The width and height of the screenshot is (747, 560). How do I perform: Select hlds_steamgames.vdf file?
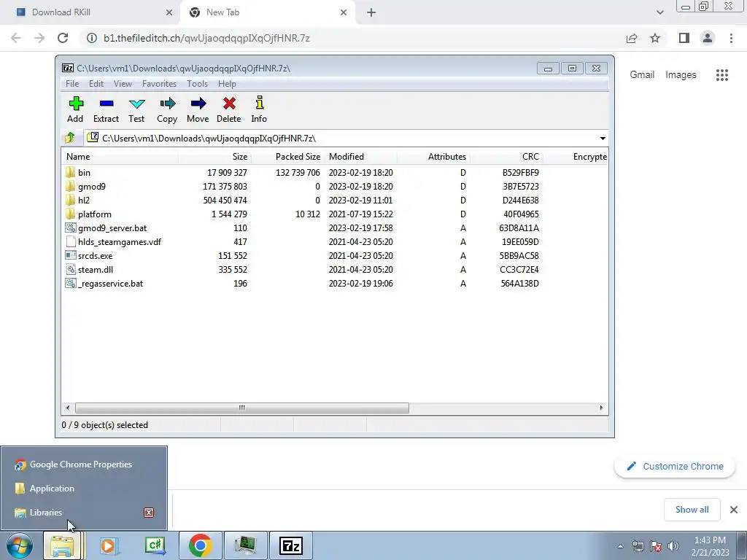(119, 241)
